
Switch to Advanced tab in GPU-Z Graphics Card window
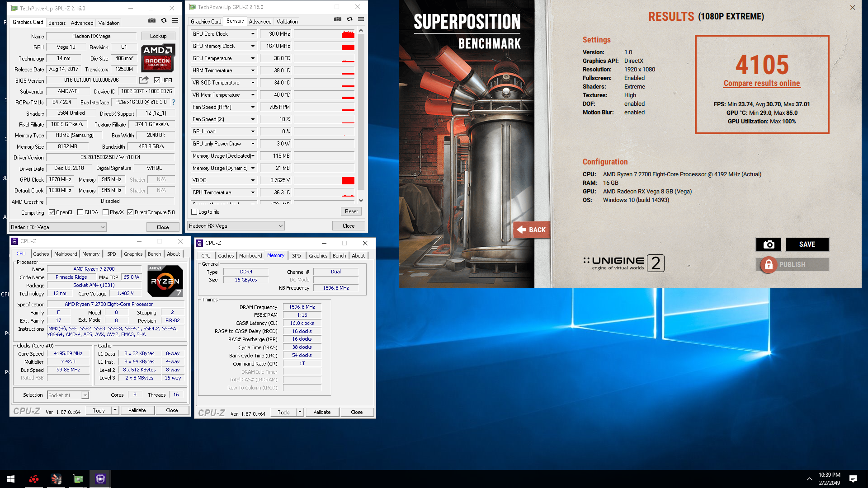click(x=82, y=23)
